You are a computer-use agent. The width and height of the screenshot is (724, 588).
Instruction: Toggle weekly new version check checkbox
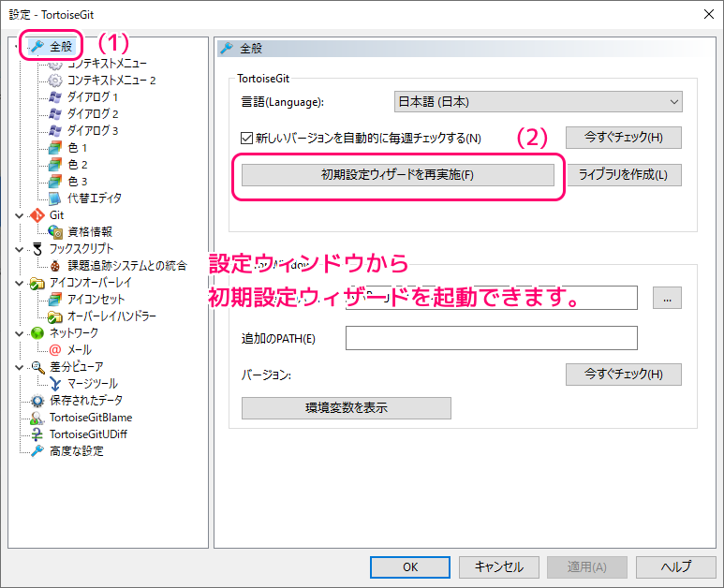pos(246,138)
